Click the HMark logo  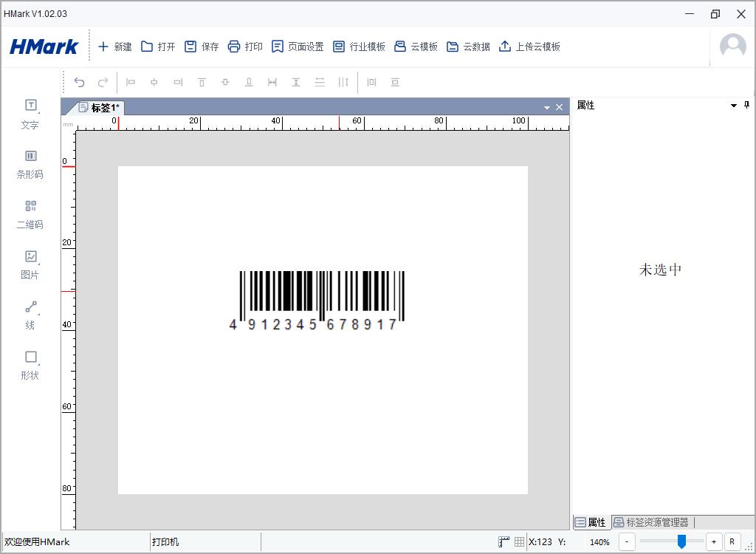tap(44, 47)
